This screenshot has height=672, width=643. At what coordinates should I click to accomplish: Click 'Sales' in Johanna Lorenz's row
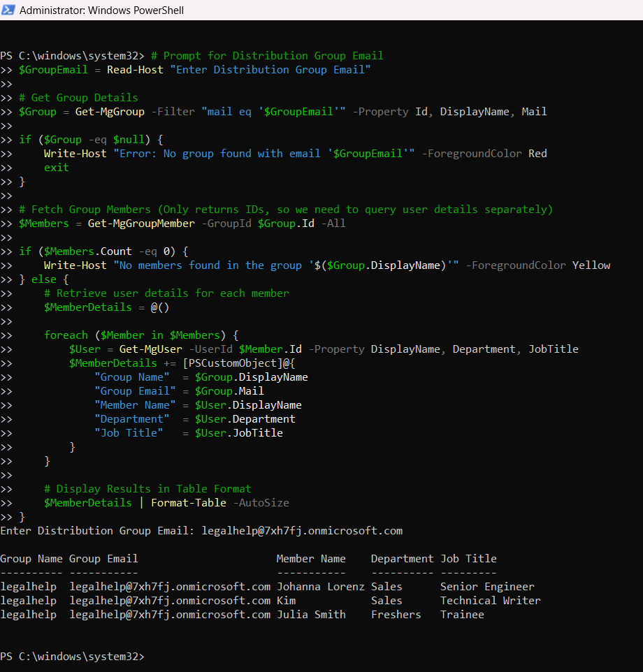pos(386,587)
